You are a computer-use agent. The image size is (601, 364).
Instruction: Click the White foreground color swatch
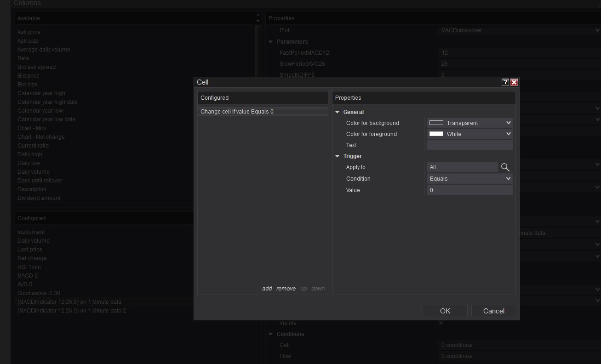coord(436,134)
